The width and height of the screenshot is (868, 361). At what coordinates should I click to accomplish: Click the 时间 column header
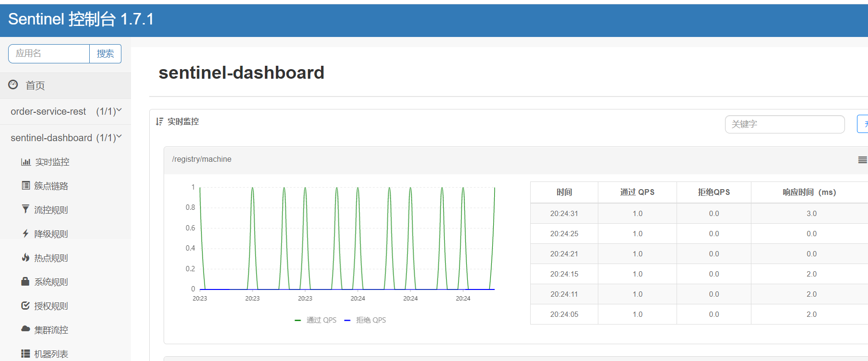[564, 192]
